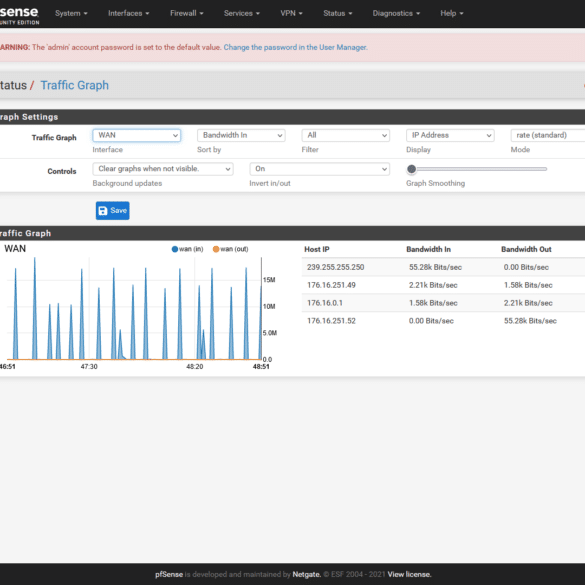Open the Mode rate (standard) dropdown
Viewport: 585px width, 585px height.
[548, 135]
